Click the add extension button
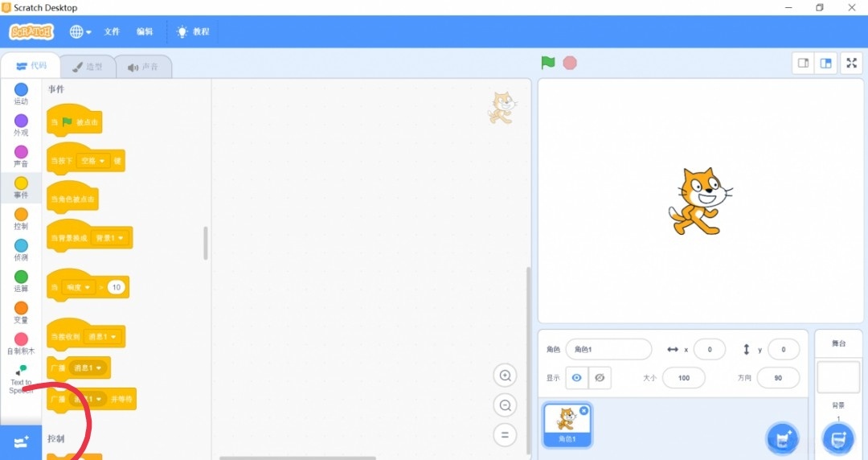Viewport: 868px width, 460px height. pos(21,442)
